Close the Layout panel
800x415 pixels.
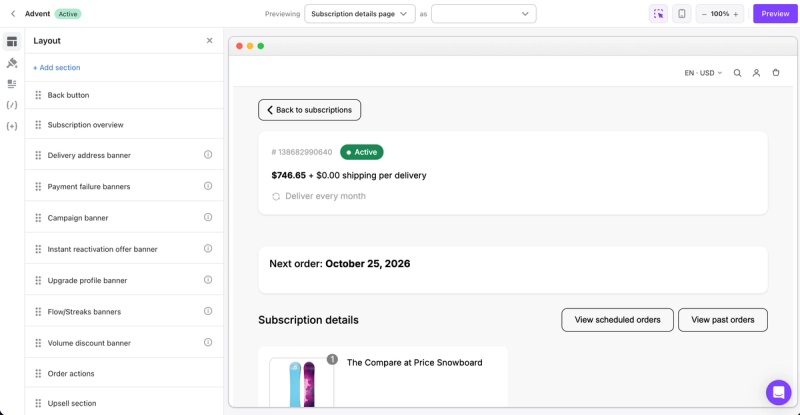[x=209, y=40]
